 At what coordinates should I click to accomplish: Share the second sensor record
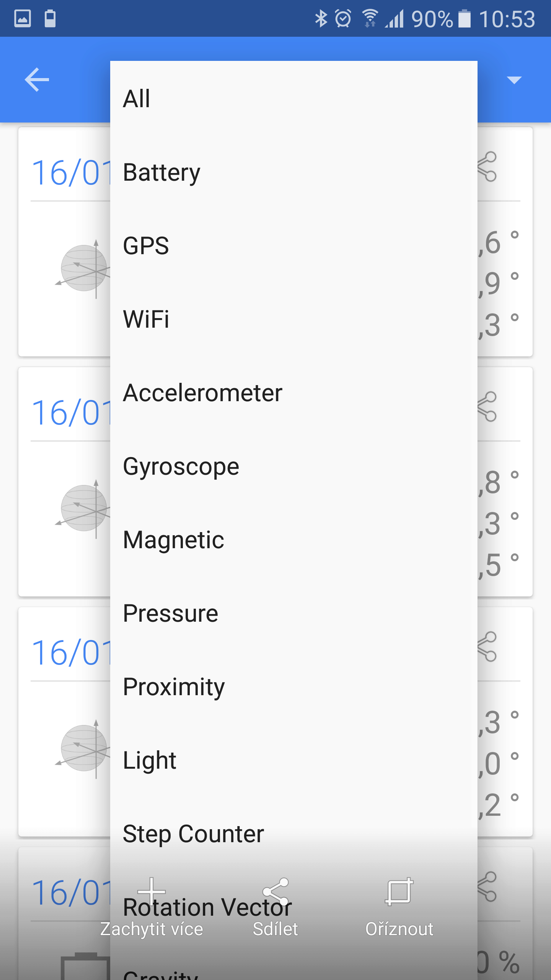pyautogui.click(x=488, y=407)
